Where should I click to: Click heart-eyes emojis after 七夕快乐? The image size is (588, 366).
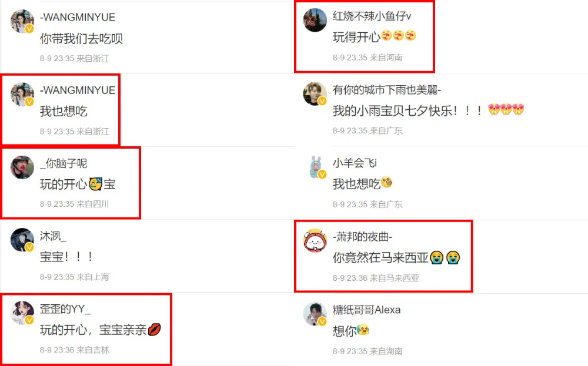point(506,109)
